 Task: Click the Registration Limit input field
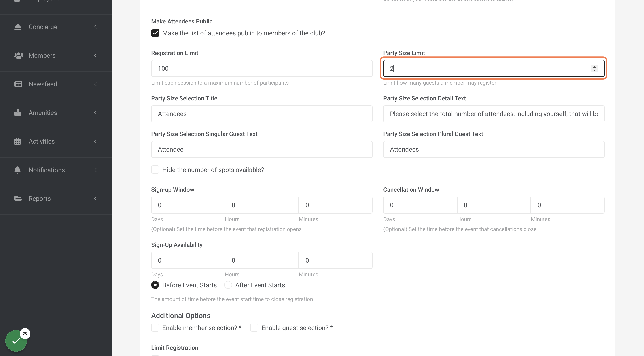(261, 68)
